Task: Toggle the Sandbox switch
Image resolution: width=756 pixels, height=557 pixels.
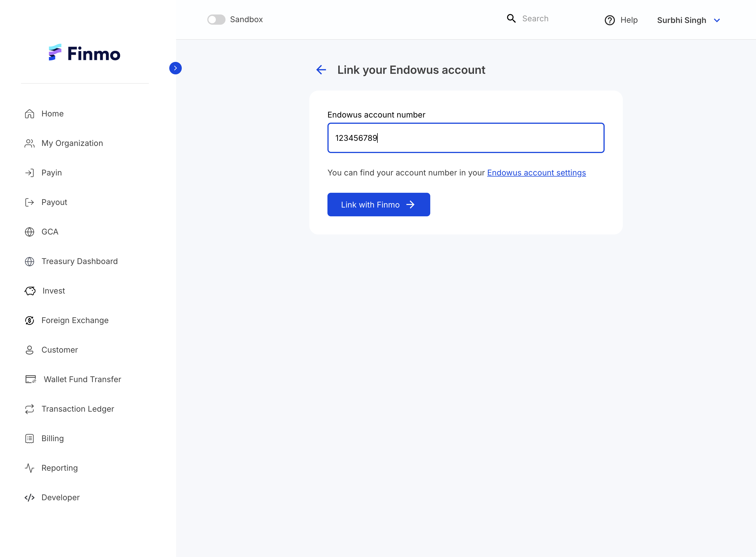Action: tap(216, 20)
